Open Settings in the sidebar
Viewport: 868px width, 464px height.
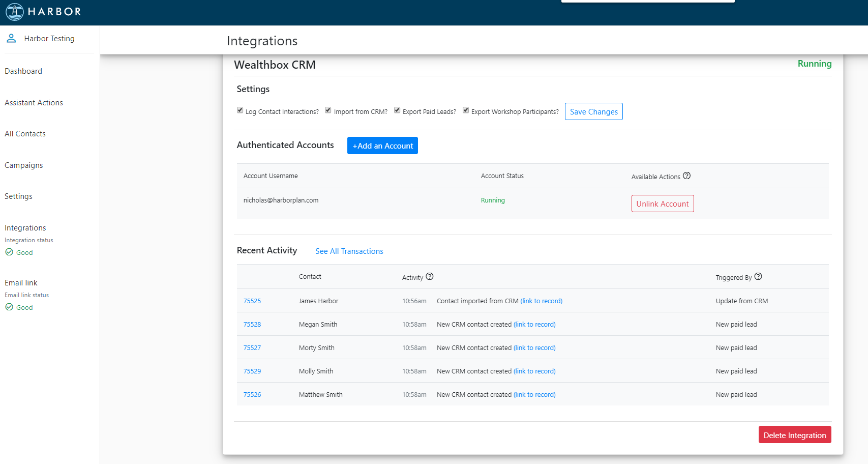click(x=18, y=196)
